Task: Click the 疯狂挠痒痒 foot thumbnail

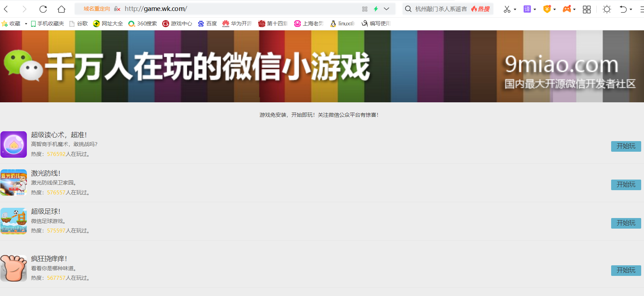Action: point(13,268)
